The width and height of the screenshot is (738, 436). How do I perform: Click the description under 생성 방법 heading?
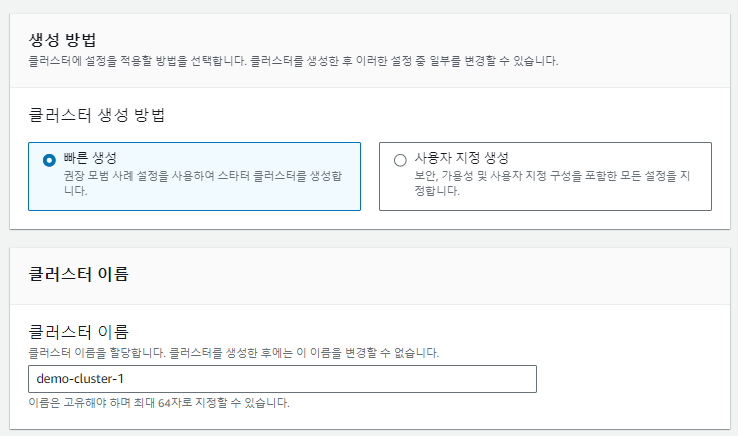point(293,61)
